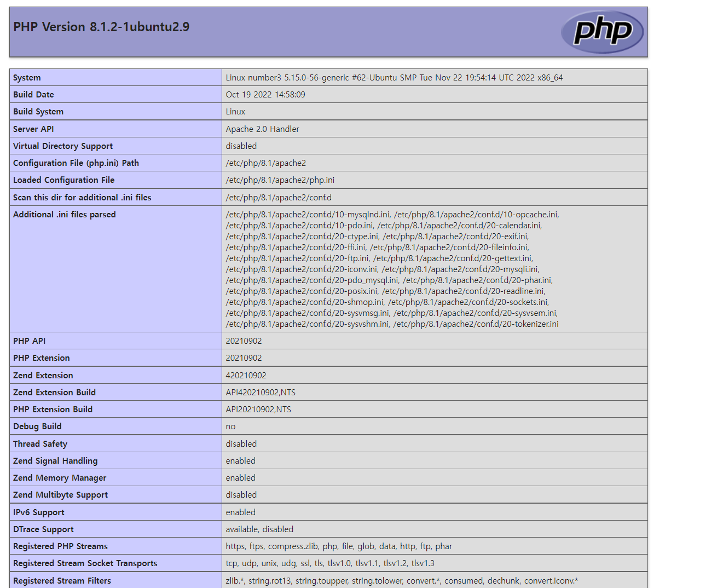Screen dimensions: 706x588
Task: Click the Registered PHP Streams label
Action: [x=60, y=546]
